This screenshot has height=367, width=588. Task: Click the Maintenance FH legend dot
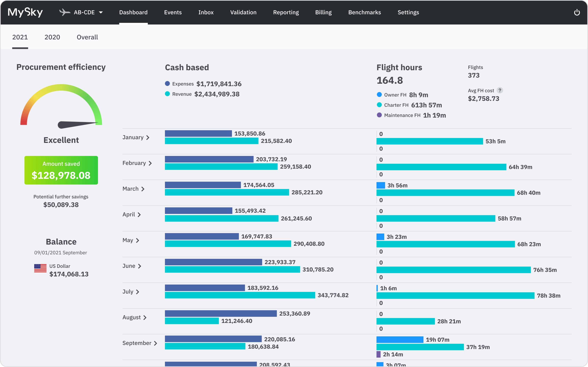(x=379, y=115)
